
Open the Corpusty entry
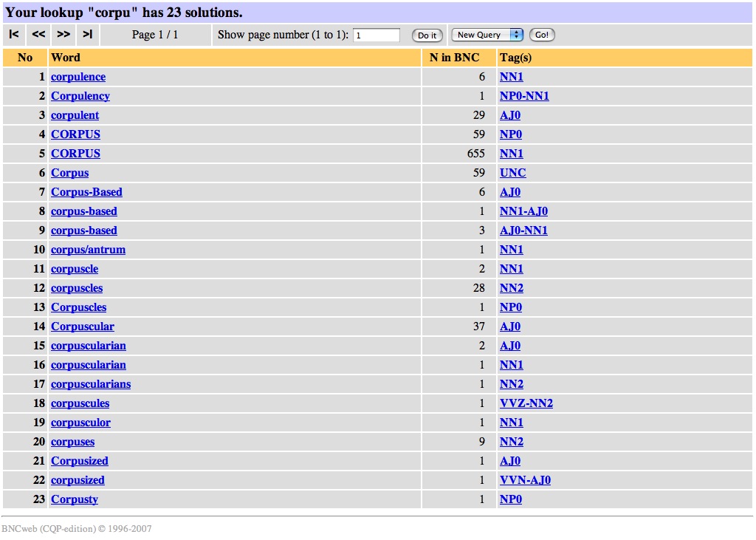[75, 499]
